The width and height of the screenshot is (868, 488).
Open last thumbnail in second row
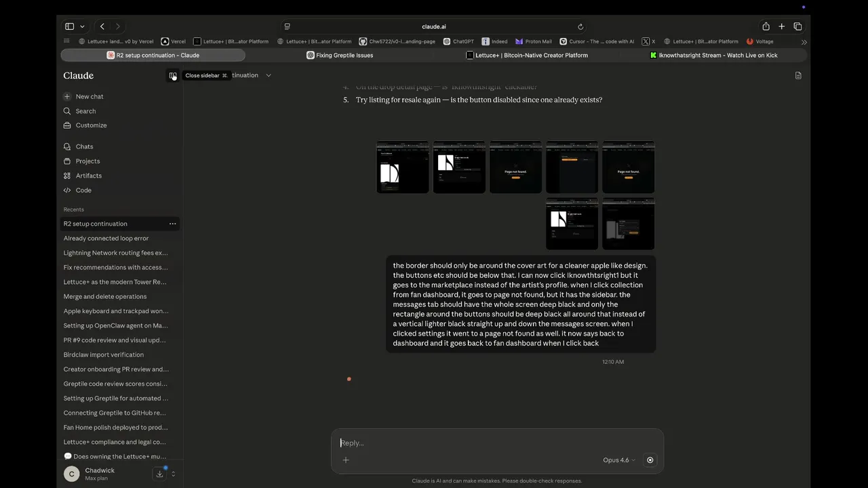(x=629, y=224)
